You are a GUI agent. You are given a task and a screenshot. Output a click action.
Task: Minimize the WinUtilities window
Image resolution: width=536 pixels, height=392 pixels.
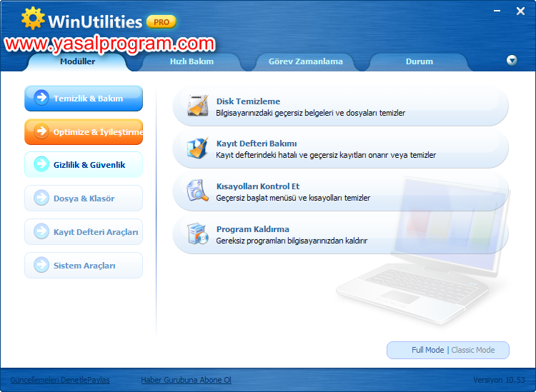pyautogui.click(x=498, y=11)
